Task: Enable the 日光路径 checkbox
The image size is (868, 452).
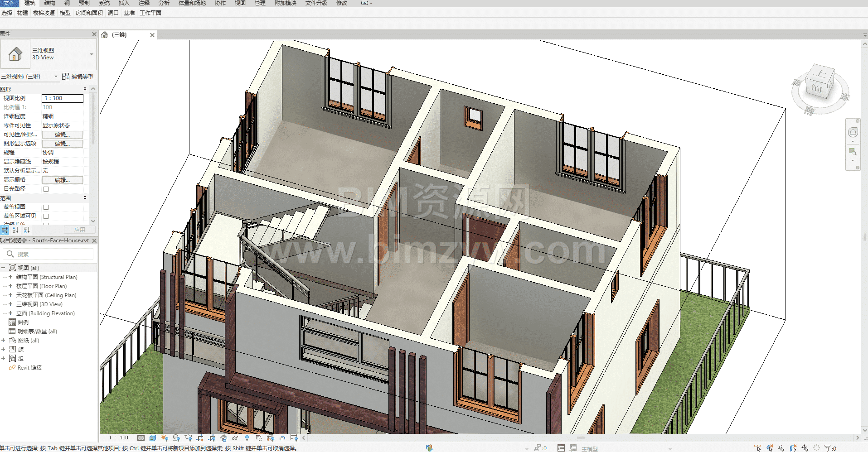Action: [x=46, y=189]
